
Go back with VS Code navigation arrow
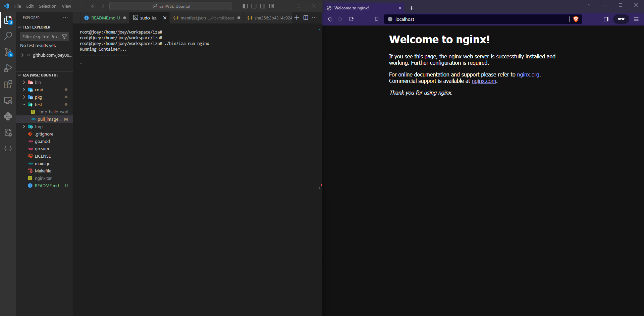(93, 6)
